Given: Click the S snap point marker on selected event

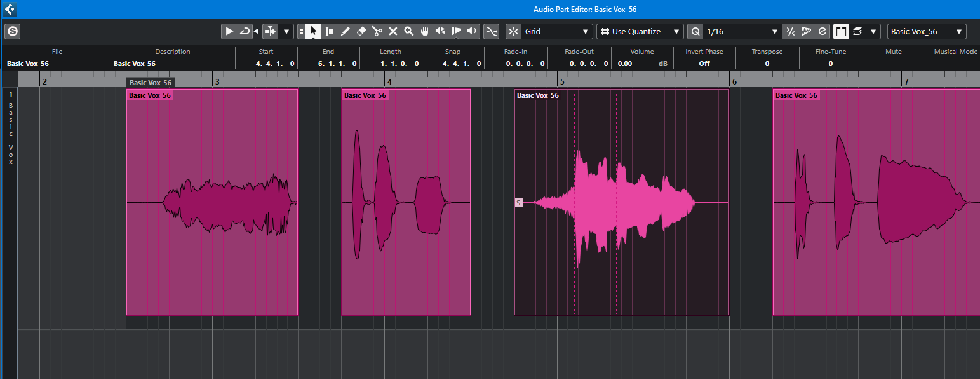Looking at the screenshot, I should [x=518, y=202].
